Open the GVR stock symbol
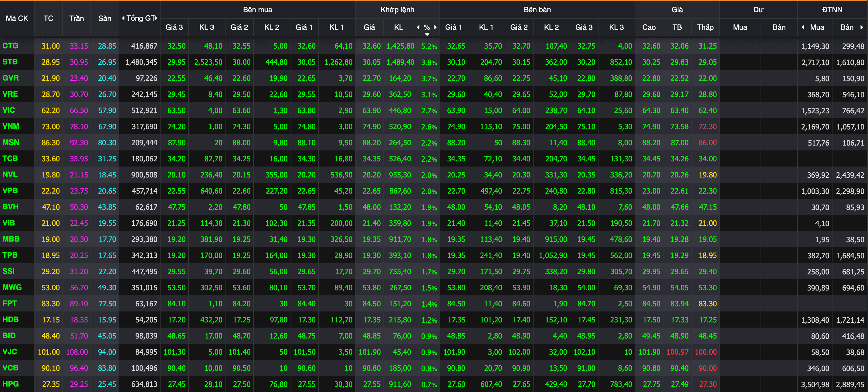 coord(10,78)
